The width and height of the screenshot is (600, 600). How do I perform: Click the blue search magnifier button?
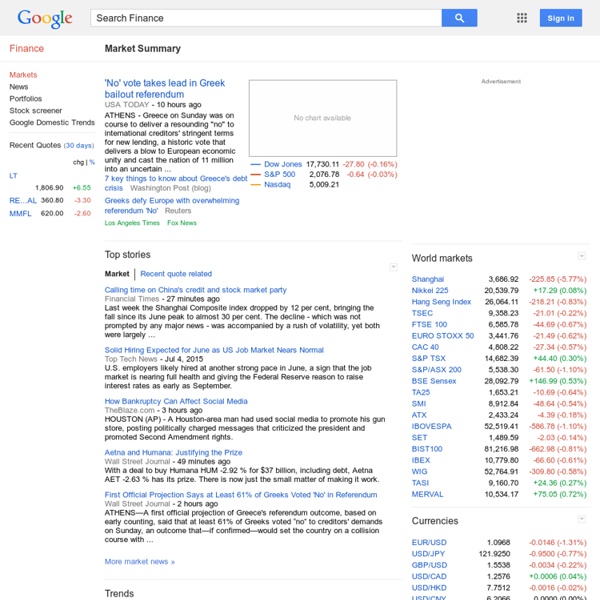459,18
